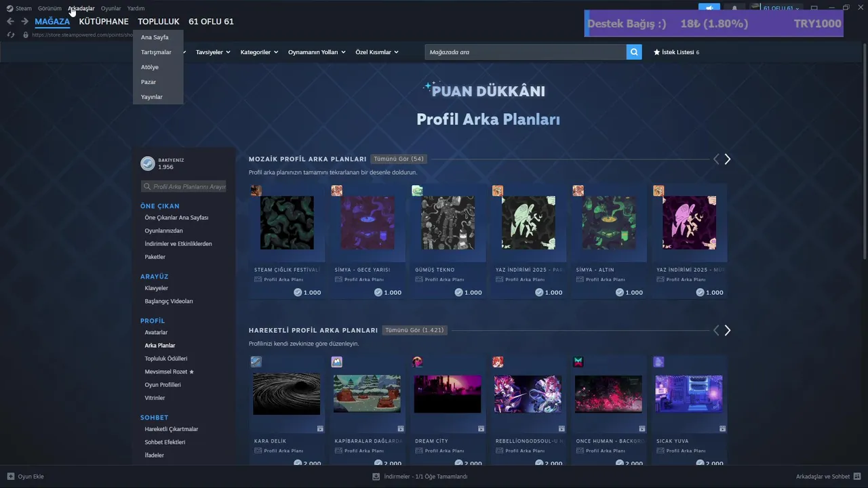This screenshot has height=488, width=868.
Task: Show previous Hareketli Profil Arka Planları items
Action: click(x=716, y=331)
